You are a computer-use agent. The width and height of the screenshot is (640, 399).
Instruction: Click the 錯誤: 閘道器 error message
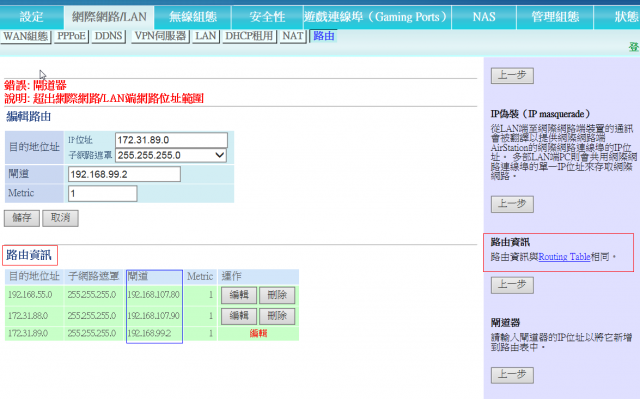pos(35,86)
